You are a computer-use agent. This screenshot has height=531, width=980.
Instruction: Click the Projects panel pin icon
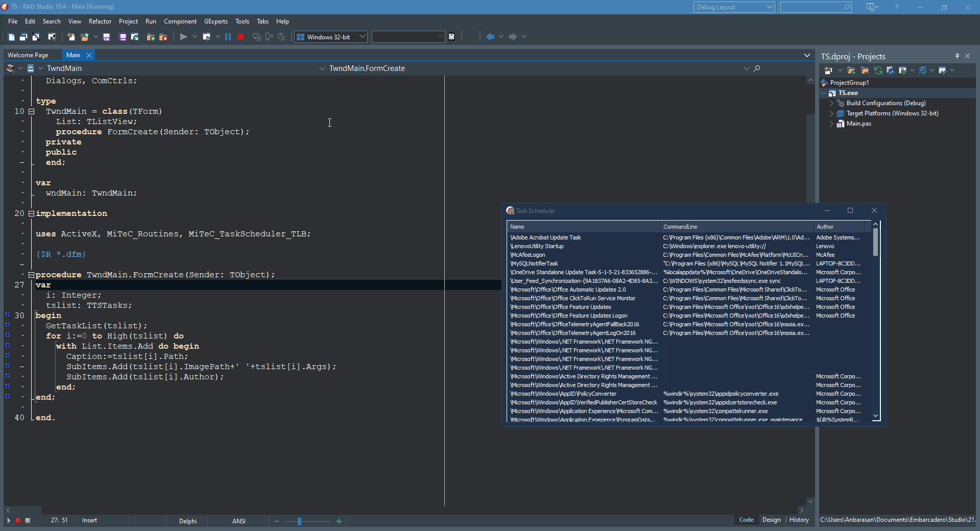(x=957, y=56)
